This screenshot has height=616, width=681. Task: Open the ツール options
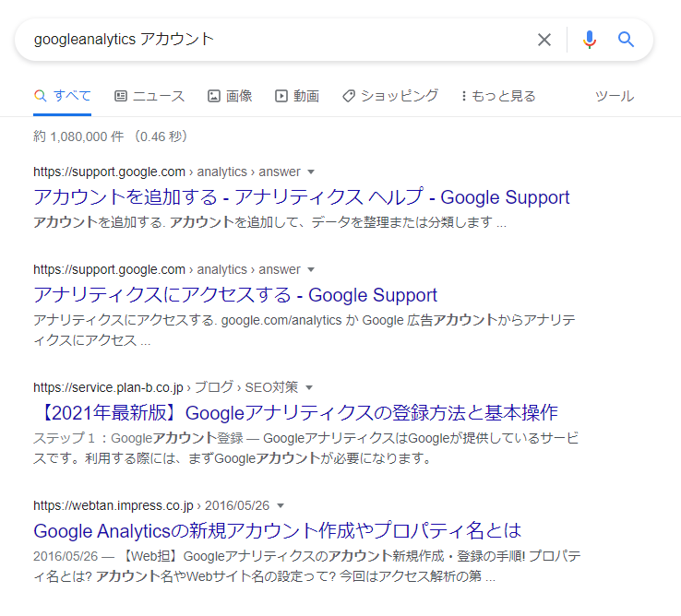pyautogui.click(x=615, y=96)
